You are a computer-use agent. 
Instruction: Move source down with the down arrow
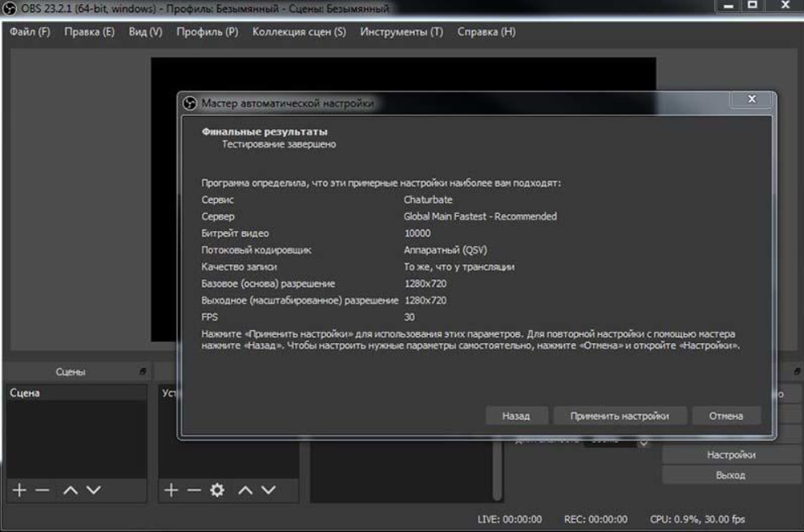point(268,491)
